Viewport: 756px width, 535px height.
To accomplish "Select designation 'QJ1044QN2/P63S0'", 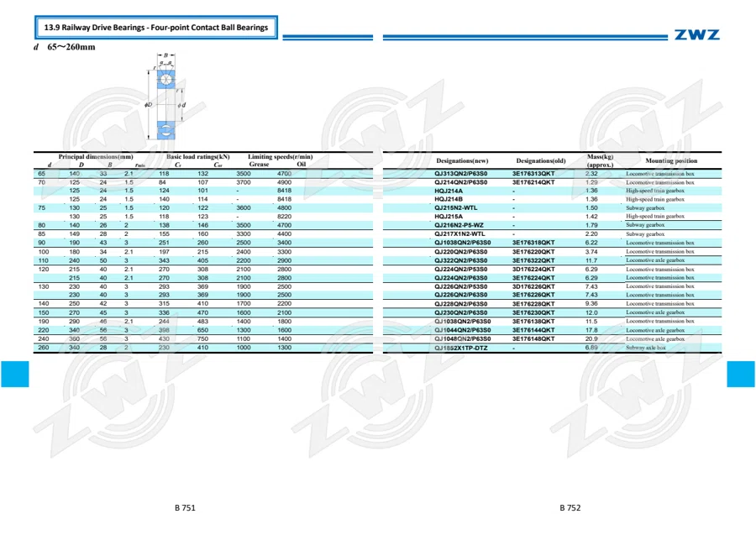I will point(462,330).
